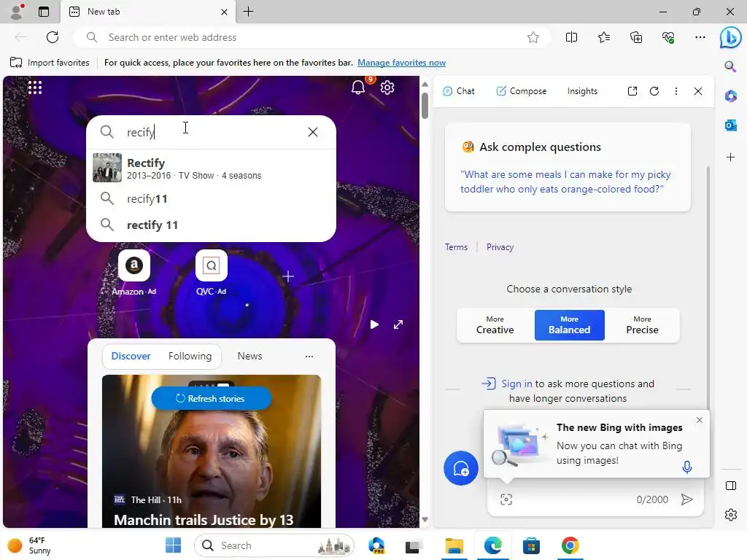Select the Discover feed tab
747x560 pixels.
coord(131,356)
